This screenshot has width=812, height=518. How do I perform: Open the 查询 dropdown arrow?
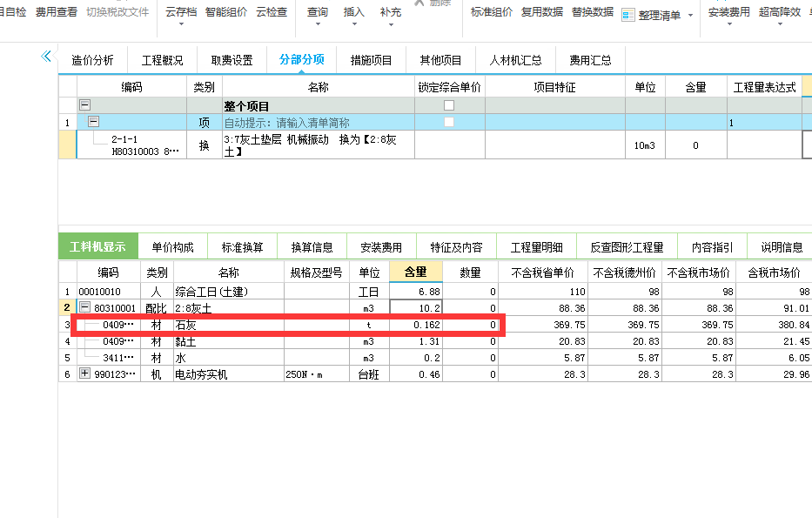pos(318,24)
